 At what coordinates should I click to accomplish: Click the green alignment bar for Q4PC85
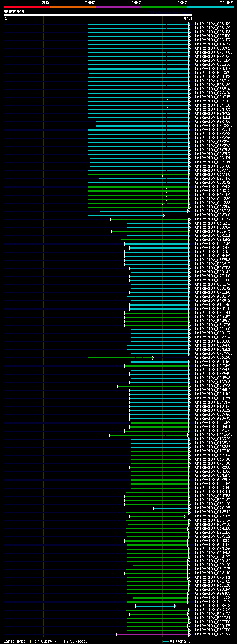click(x=157, y=516)
